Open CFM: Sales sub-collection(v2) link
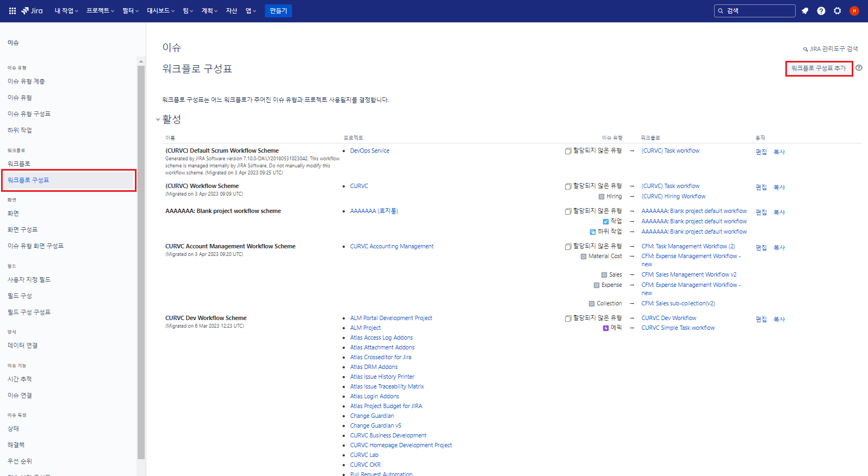The height and width of the screenshot is (476, 868). (678, 304)
